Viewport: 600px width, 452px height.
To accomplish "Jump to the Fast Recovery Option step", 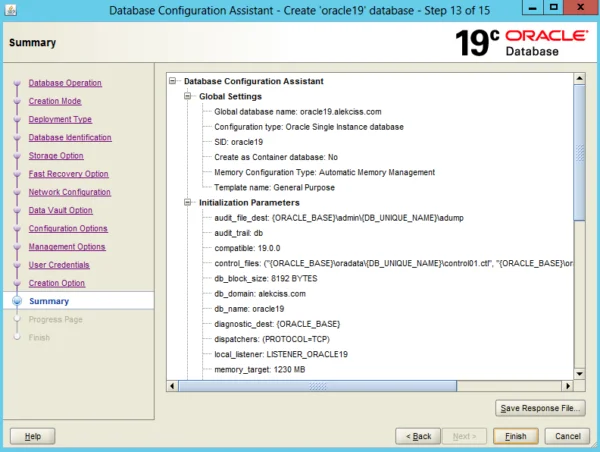I will coord(68,174).
